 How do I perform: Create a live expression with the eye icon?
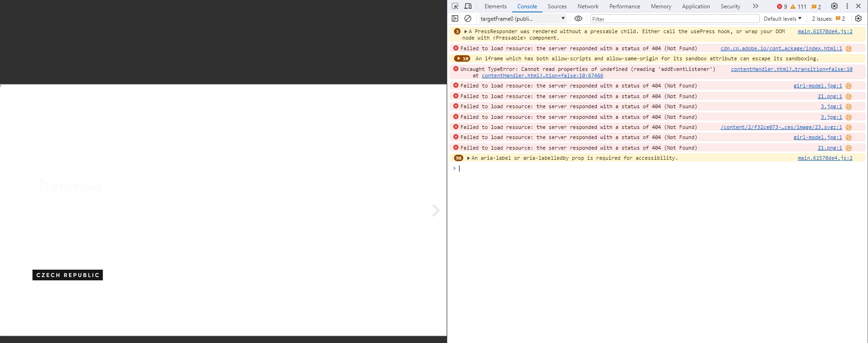click(578, 19)
